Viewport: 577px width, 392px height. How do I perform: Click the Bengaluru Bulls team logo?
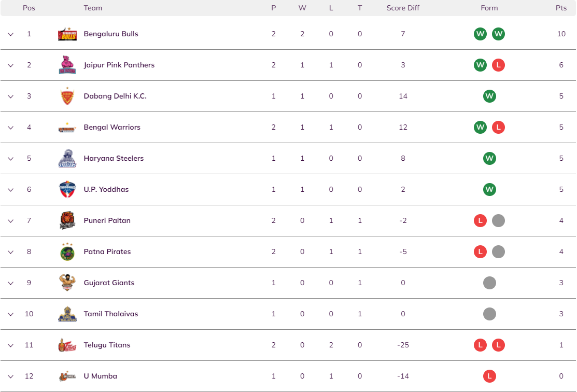67,34
